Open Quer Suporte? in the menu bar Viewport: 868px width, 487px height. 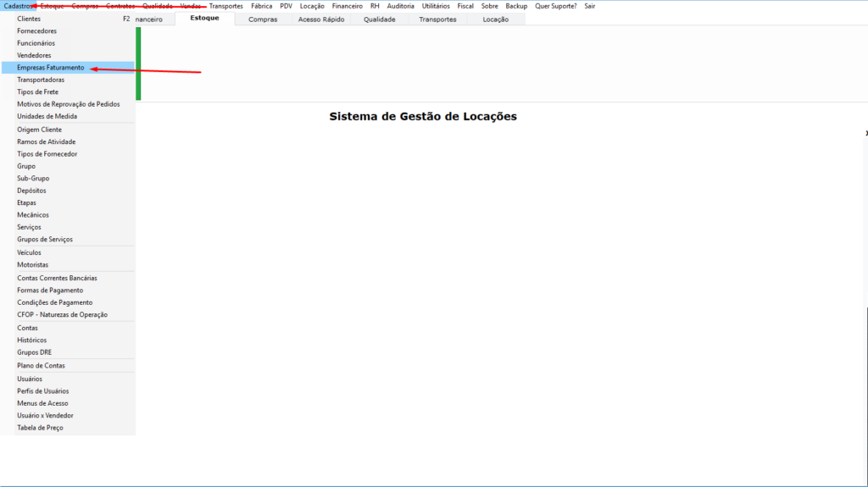click(555, 6)
